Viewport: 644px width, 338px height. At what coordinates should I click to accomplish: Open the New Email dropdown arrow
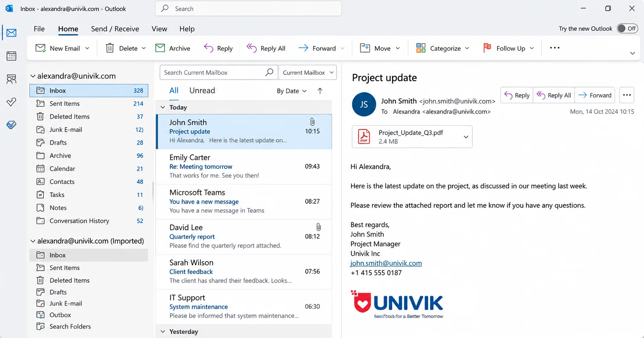[x=87, y=48]
